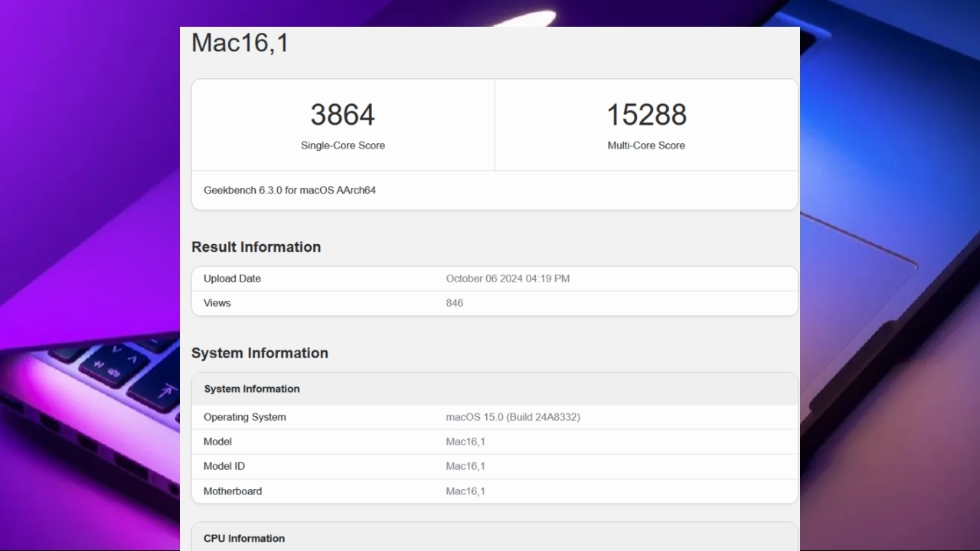Click the Mac16,1 page heading
The image size is (980, 551).
(x=240, y=43)
